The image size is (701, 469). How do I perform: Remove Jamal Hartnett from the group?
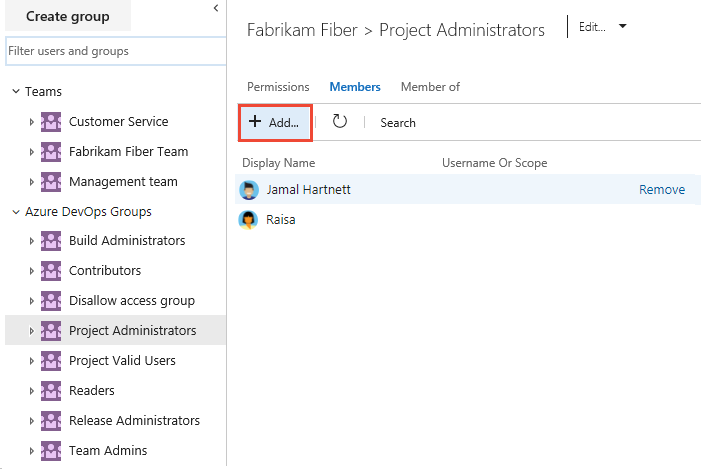coord(662,190)
